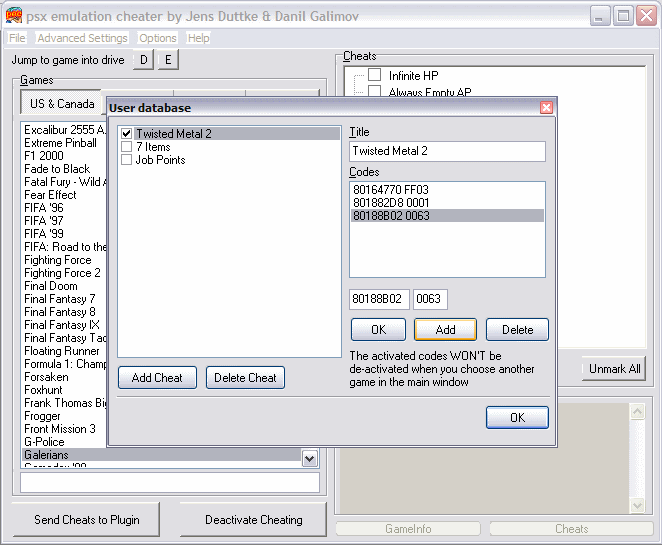Click OK next to the Add button
This screenshot has height=545, width=662.
click(x=378, y=329)
